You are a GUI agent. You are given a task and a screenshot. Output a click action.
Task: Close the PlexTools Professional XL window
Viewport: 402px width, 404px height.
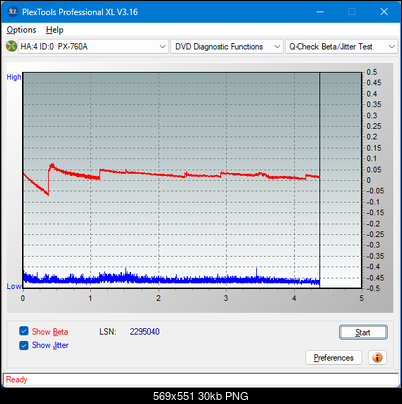click(x=384, y=12)
